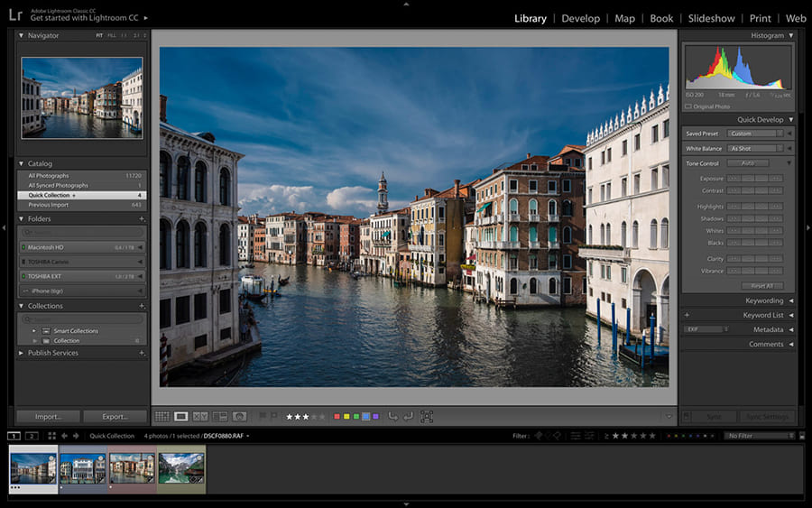Select the second monitor display button
This screenshot has height=508, width=812.
(32, 436)
